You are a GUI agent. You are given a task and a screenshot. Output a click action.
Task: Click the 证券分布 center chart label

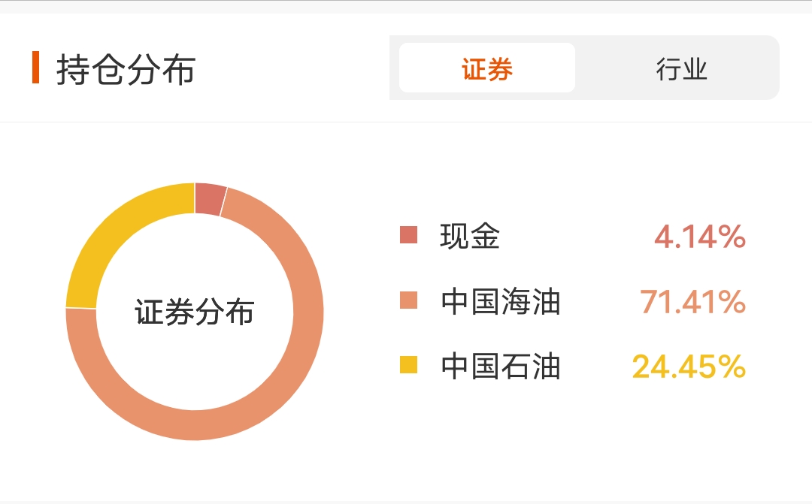(x=195, y=312)
